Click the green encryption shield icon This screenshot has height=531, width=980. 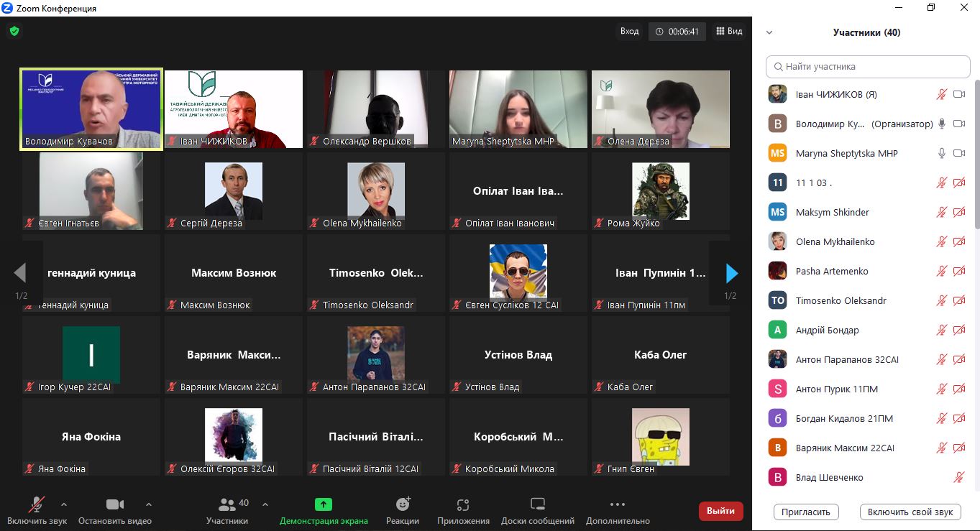pyautogui.click(x=14, y=31)
